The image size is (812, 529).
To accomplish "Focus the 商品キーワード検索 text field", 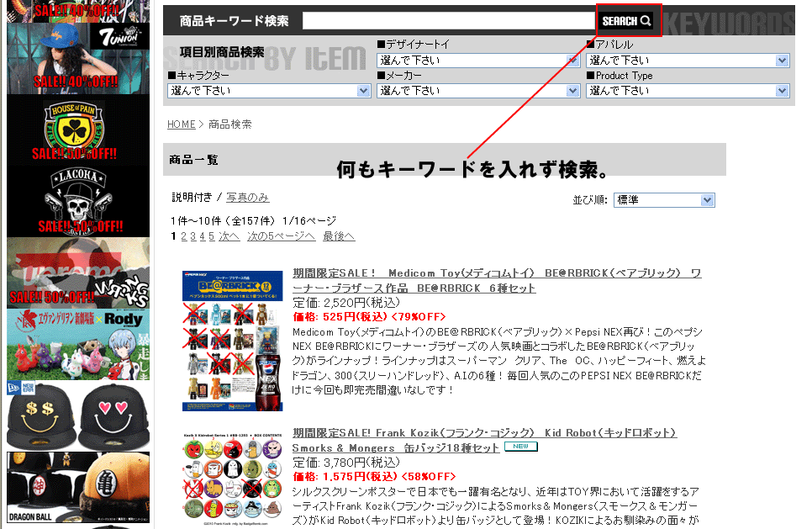I will (449, 21).
